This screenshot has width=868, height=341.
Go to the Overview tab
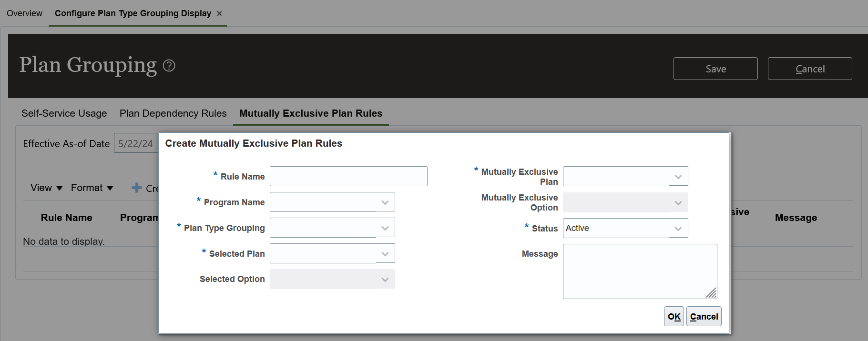tap(24, 13)
